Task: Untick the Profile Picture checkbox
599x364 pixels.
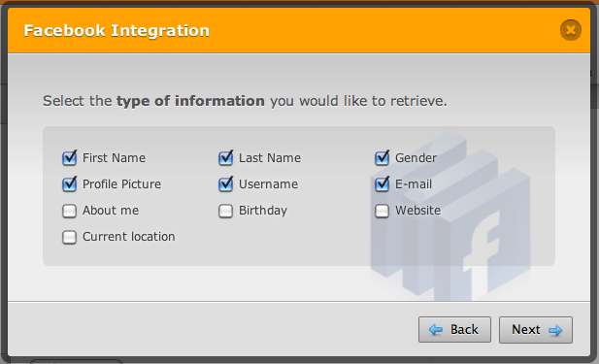Action: (70, 184)
